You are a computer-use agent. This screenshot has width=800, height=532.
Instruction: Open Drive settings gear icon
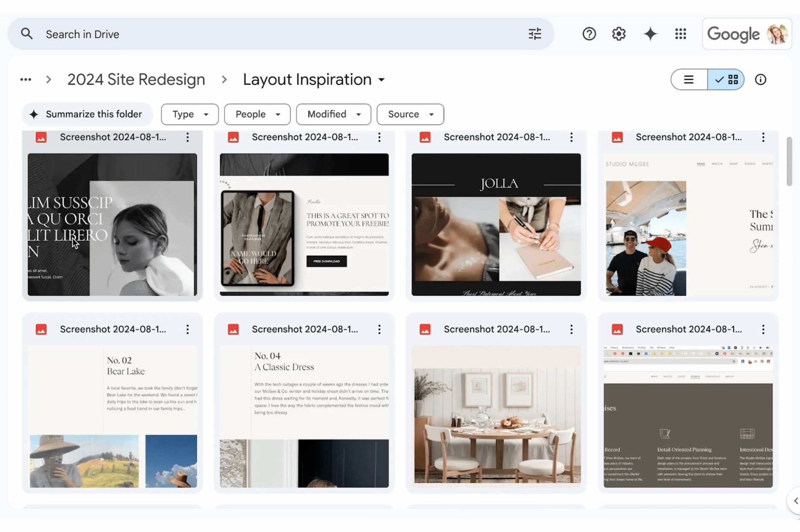(619, 34)
